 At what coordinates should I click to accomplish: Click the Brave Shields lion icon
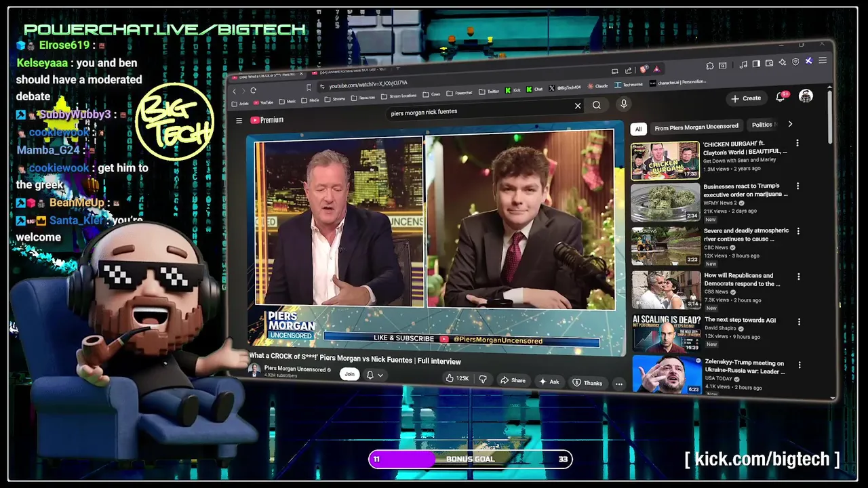click(644, 69)
